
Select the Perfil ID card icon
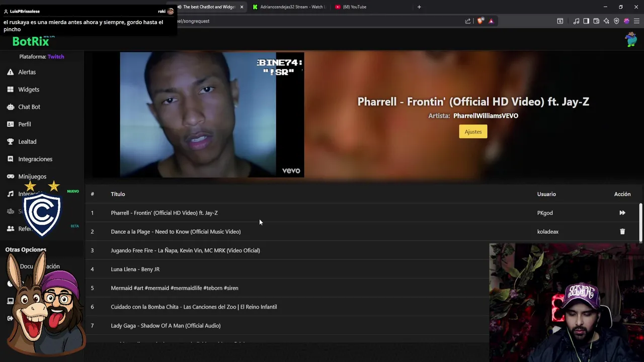(10, 124)
